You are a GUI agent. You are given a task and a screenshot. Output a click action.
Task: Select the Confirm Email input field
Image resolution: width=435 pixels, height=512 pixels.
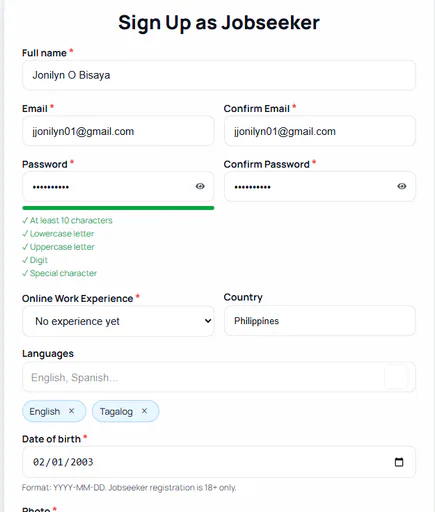320,131
